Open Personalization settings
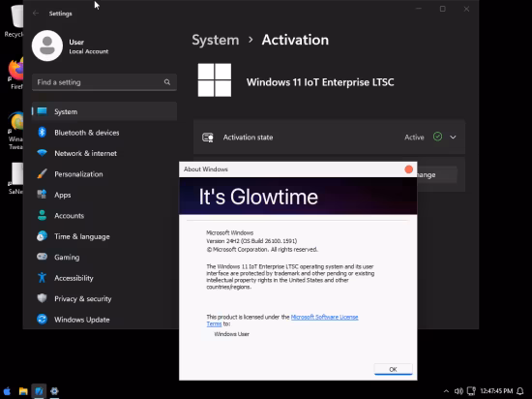This screenshot has width=532, height=399. 104,174
